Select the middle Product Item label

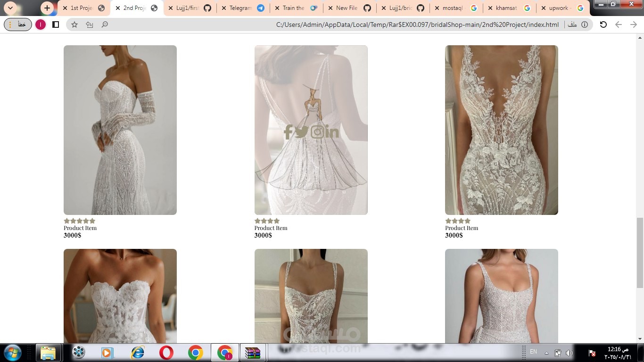tap(271, 228)
